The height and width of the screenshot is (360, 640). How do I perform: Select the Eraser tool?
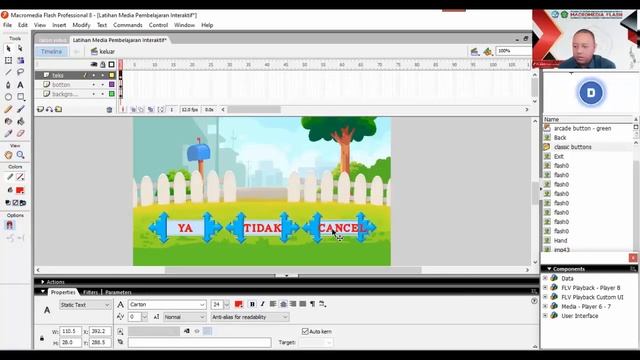coord(20,133)
